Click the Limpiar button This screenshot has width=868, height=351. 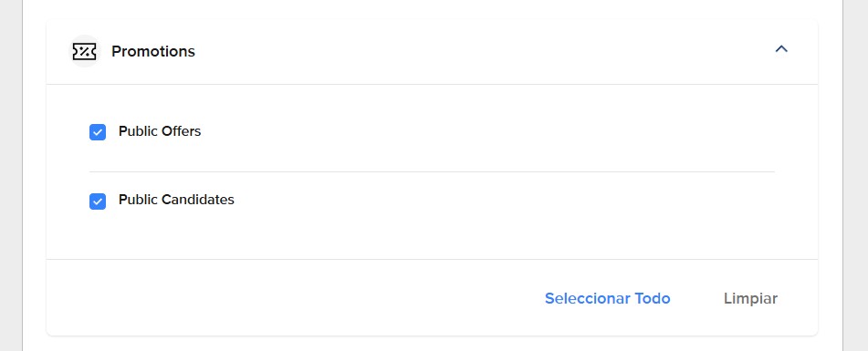click(x=750, y=298)
